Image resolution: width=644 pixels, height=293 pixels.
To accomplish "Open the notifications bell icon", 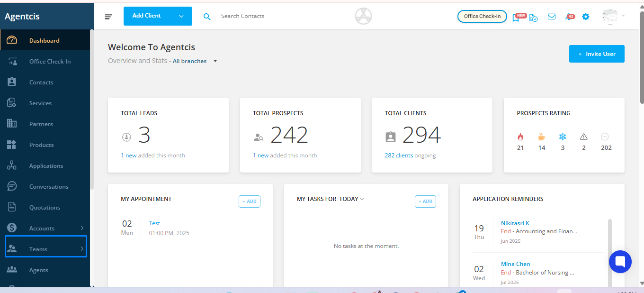I will (570, 17).
